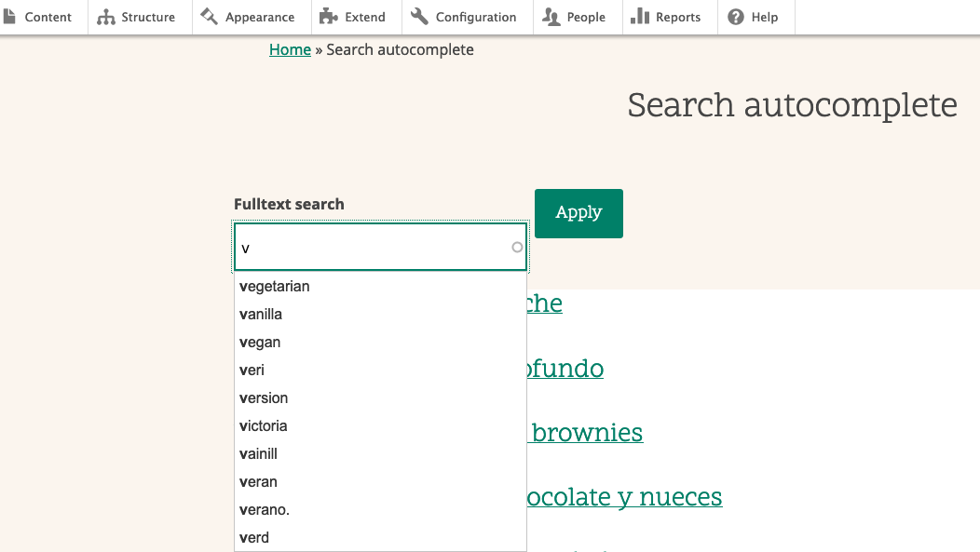This screenshot has height=552, width=980.
Task: Pick 'vegan' from the suggestion list
Action: (x=260, y=343)
